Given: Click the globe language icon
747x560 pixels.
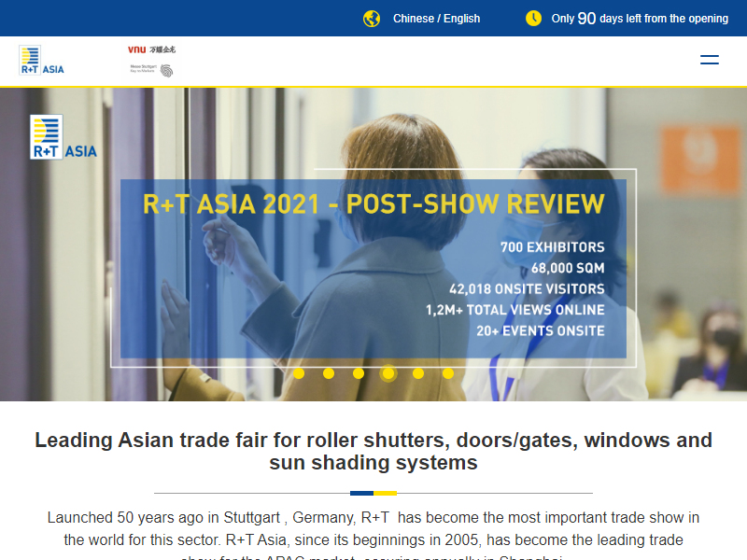Looking at the screenshot, I should [372, 19].
